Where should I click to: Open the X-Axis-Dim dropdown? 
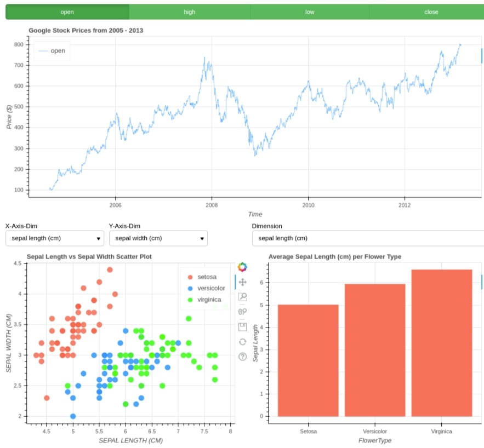[x=55, y=238]
